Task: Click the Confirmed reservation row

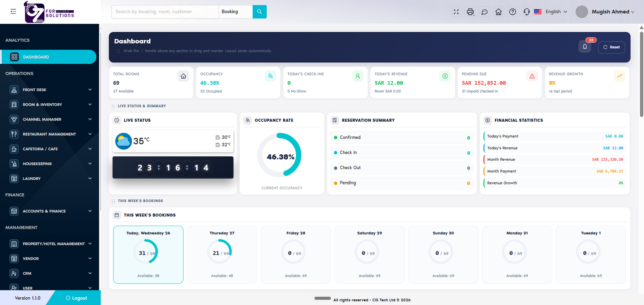Action: point(402,137)
